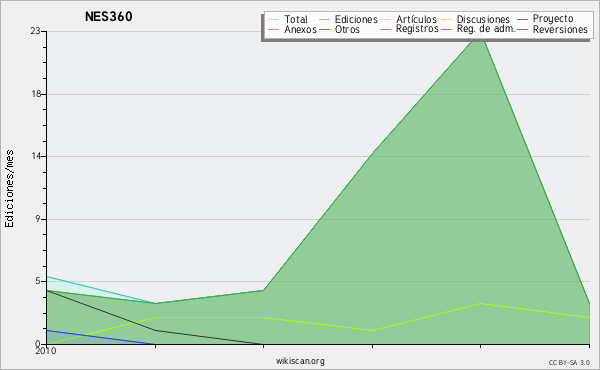Image resolution: width=600 pixels, height=370 pixels.
Task: Click the NES360 chart title
Action: point(109,17)
